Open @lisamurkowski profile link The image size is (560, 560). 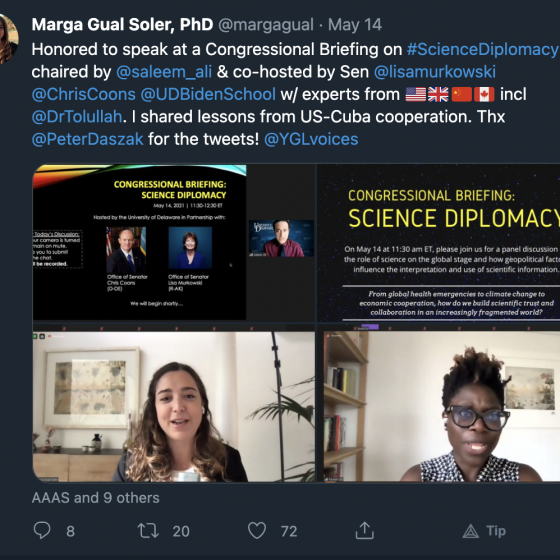point(435,72)
